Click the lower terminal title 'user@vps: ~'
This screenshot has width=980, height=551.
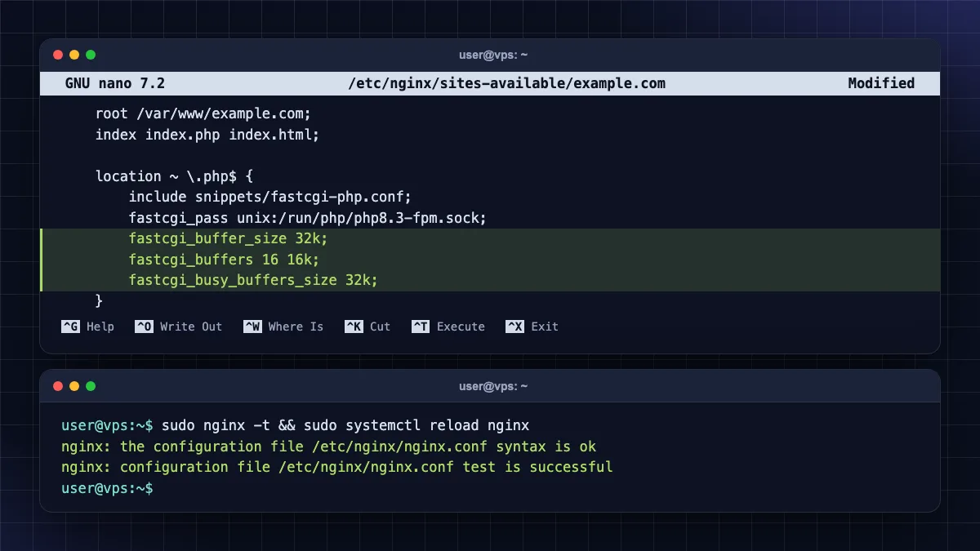point(493,386)
